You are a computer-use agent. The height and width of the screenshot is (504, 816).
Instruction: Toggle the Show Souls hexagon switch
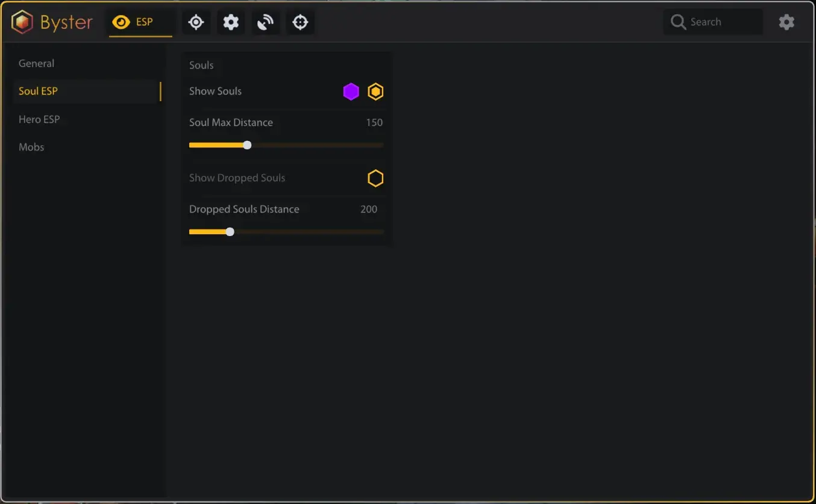tap(375, 92)
